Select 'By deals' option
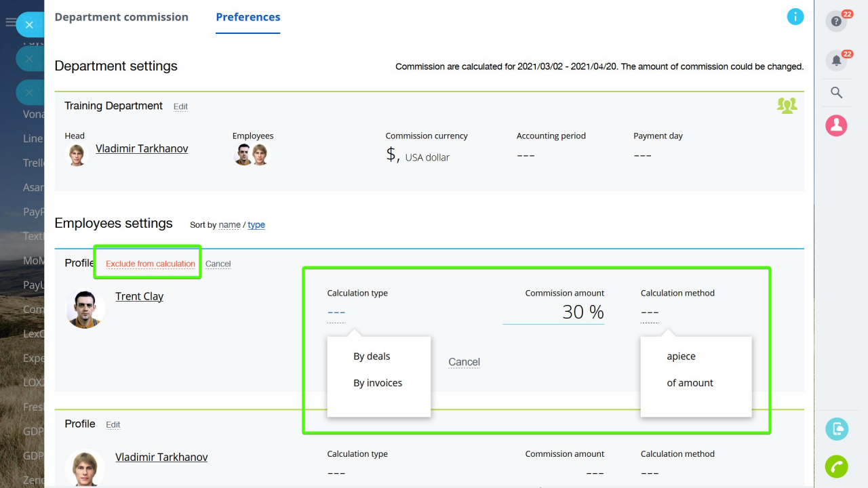 click(x=372, y=356)
